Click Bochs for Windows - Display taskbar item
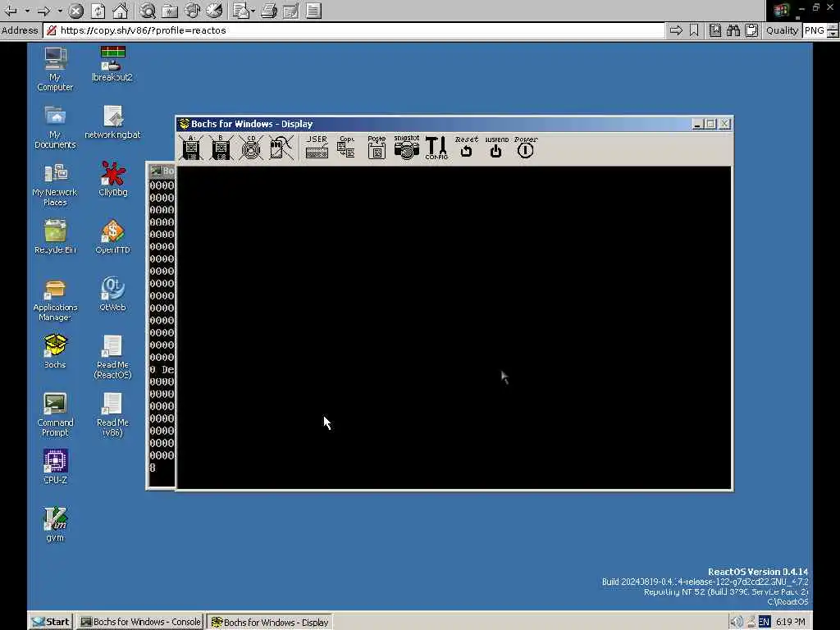840x630 pixels. coord(269,622)
